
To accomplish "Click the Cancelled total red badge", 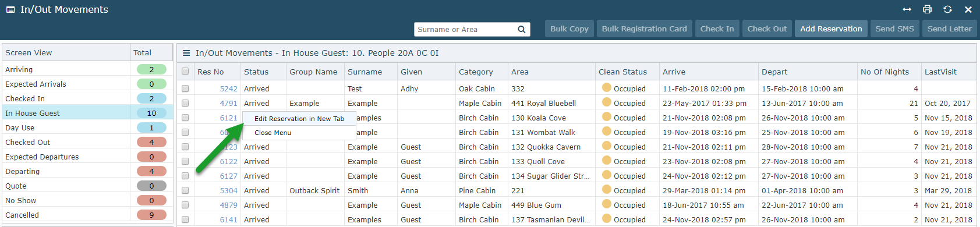I will pos(151,215).
